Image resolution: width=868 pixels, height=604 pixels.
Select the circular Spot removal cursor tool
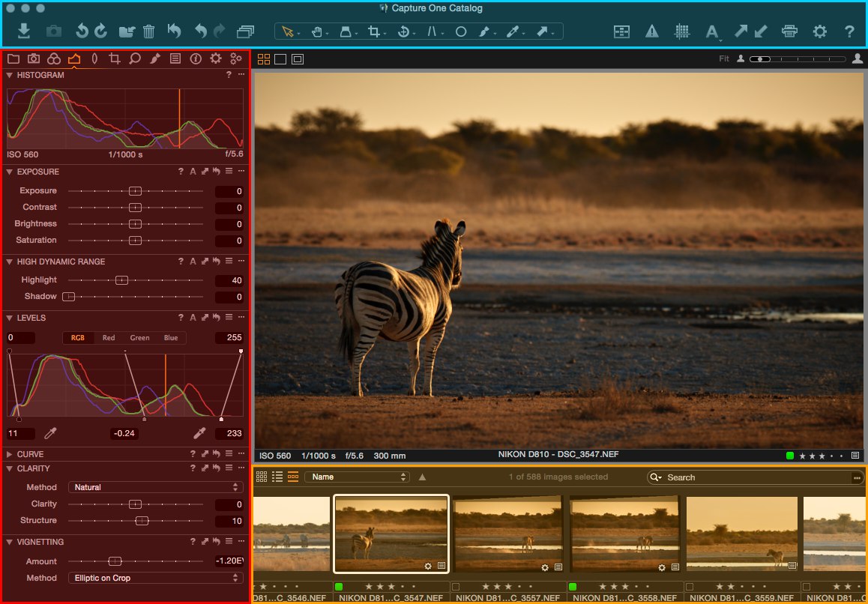coord(460,31)
